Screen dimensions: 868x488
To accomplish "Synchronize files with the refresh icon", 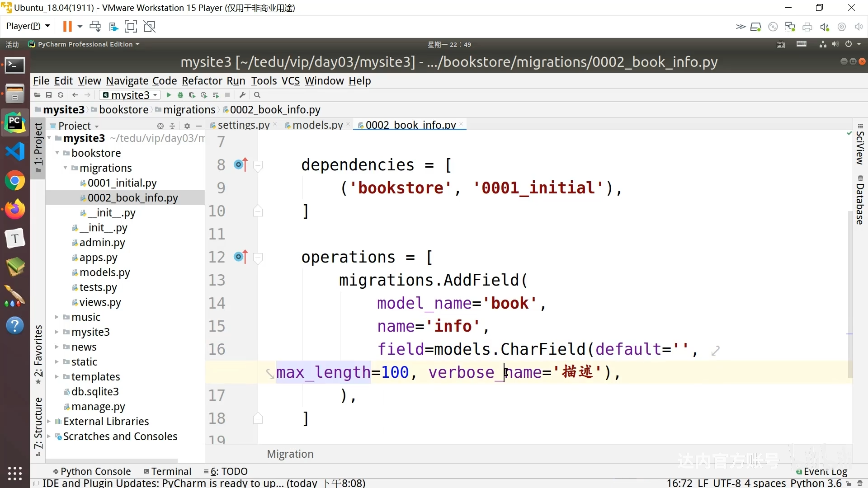I will [61, 95].
